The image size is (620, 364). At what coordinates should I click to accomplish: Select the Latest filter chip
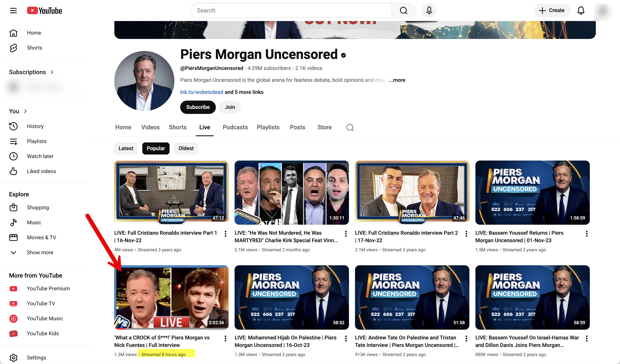(126, 148)
